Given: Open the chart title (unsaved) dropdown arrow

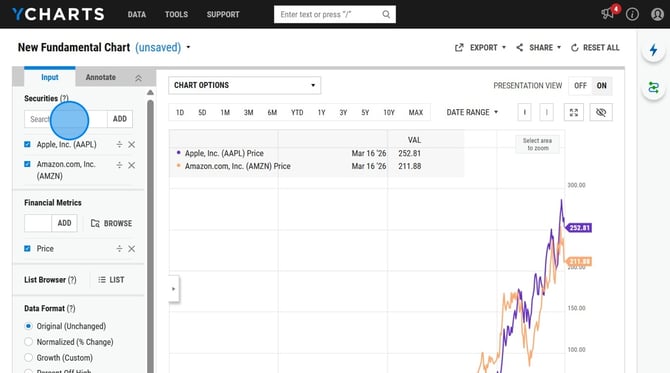Looking at the screenshot, I should click(188, 47).
